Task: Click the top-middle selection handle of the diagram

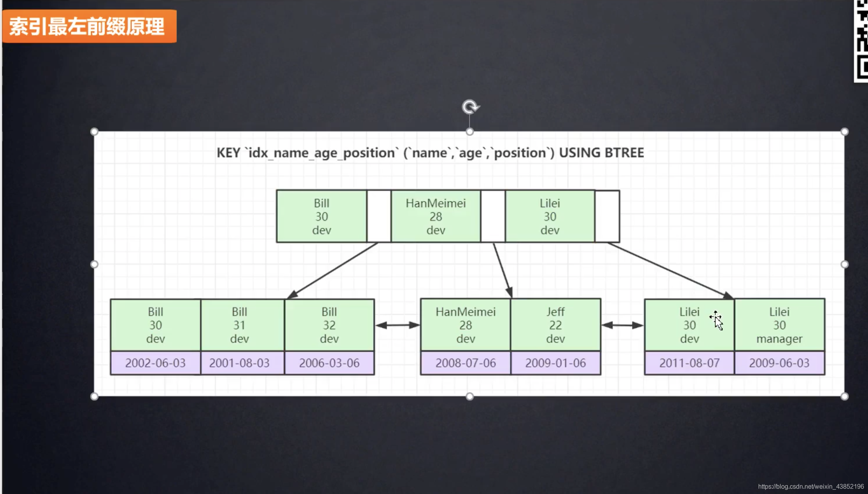Action: 470,132
